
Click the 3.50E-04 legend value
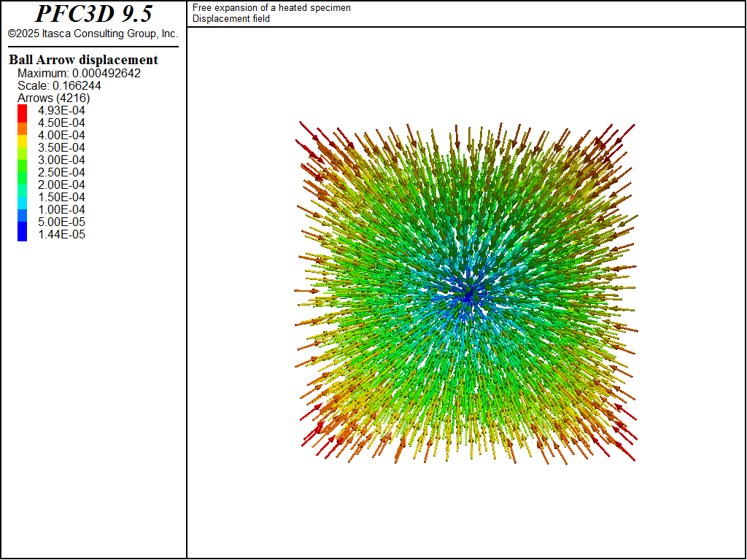click(61, 147)
